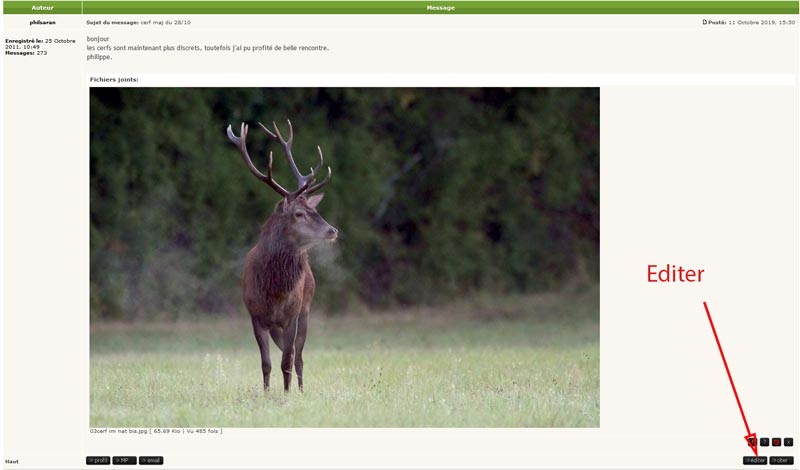Send a private message via MP button
This screenshot has width=800, height=470.
tap(124, 460)
